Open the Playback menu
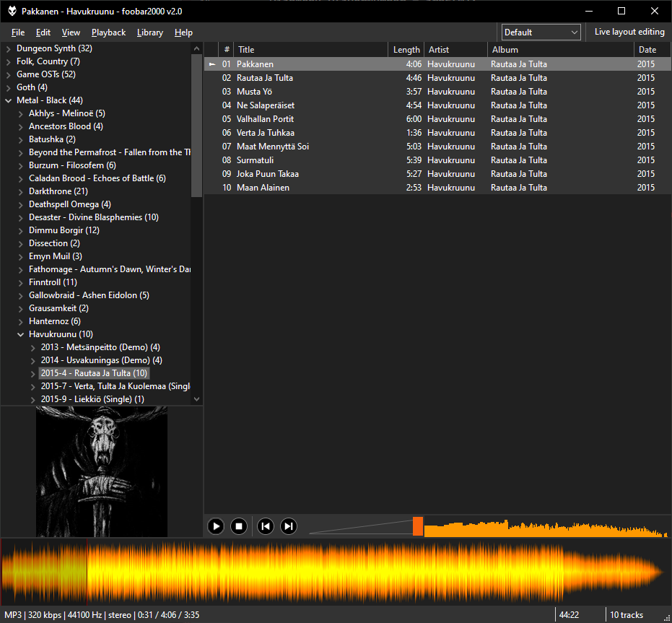672x623 pixels. 108,32
